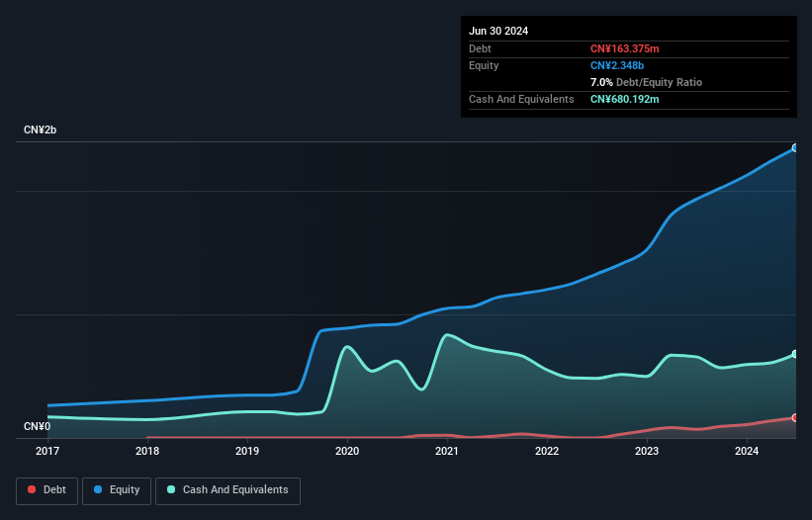This screenshot has width=812, height=520.
Task: Select the 2020 x-axis label
Action: [347, 451]
